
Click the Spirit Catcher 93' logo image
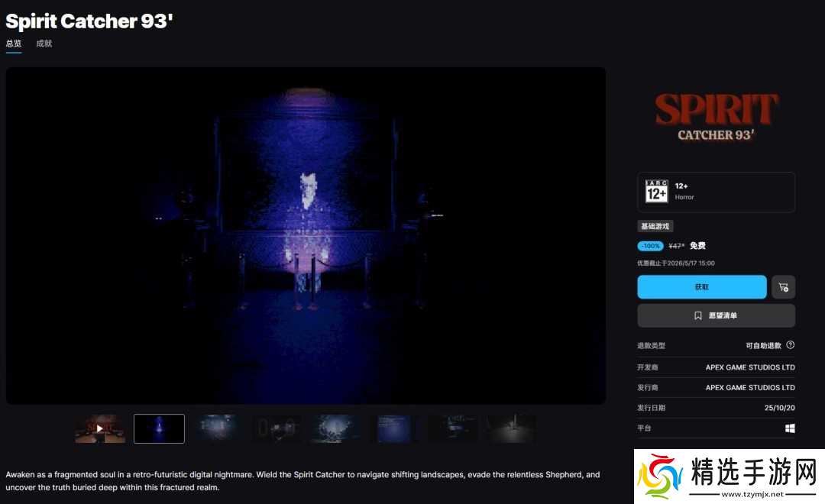(716, 118)
